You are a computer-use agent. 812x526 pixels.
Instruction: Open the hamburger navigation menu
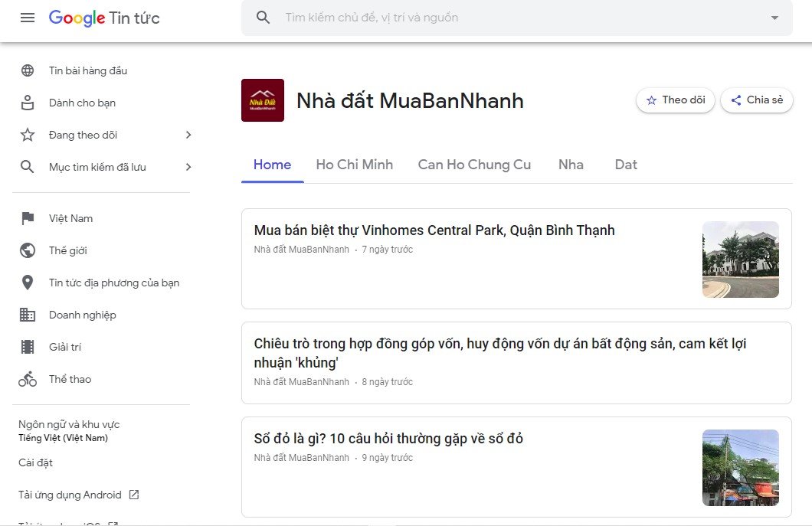click(x=27, y=18)
